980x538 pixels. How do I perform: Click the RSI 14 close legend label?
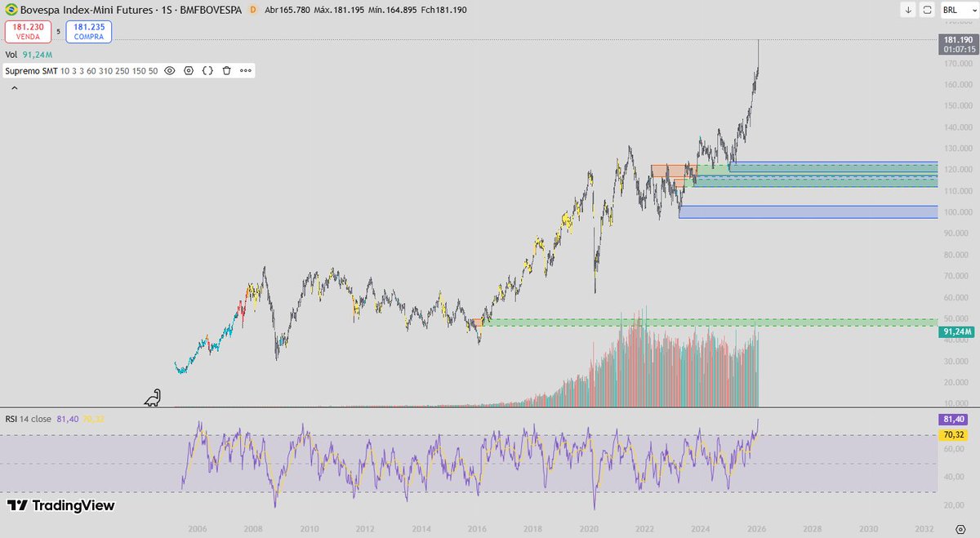29,419
